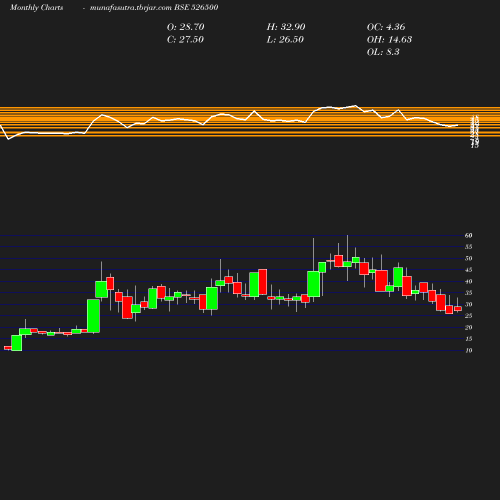Viewport: 500px width, 500px height.
Task: Click the 'BSE 526500' ticker label
Action: [196, 7]
